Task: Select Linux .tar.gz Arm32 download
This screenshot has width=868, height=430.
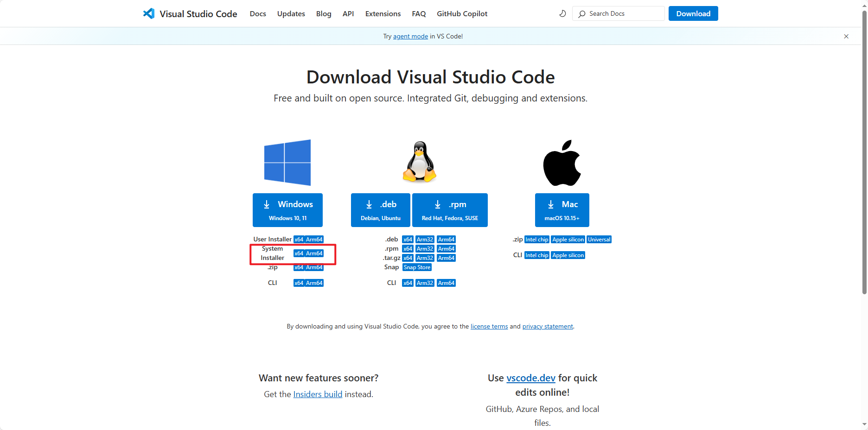Action: coord(425,258)
